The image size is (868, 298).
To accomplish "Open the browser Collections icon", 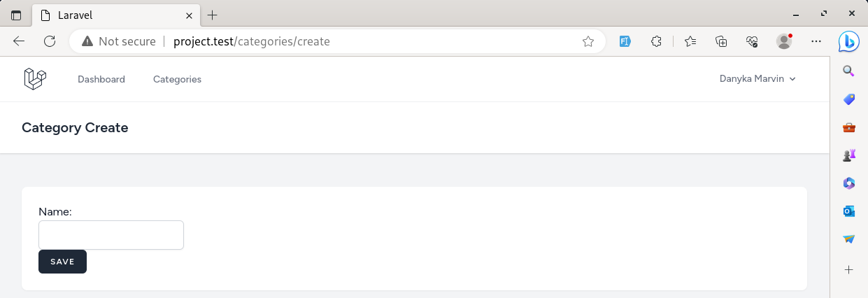I will (x=721, y=41).
